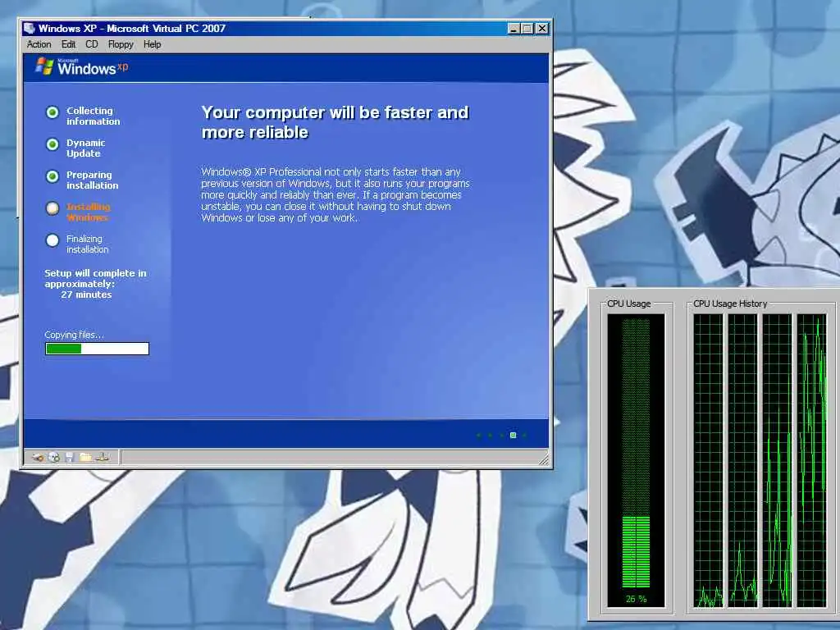Click the third CPU Usage History graph
This screenshot has width=840, height=630.
(x=778, y=461)
